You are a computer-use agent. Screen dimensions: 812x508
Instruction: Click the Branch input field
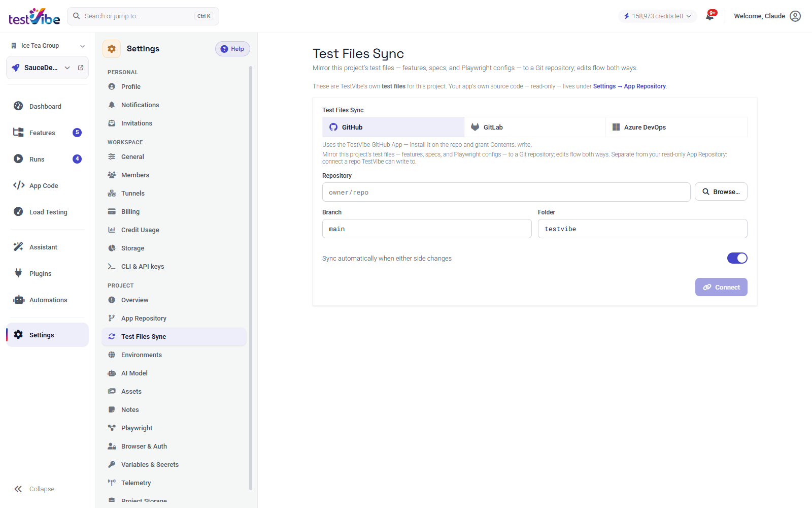tap(427, 229)
